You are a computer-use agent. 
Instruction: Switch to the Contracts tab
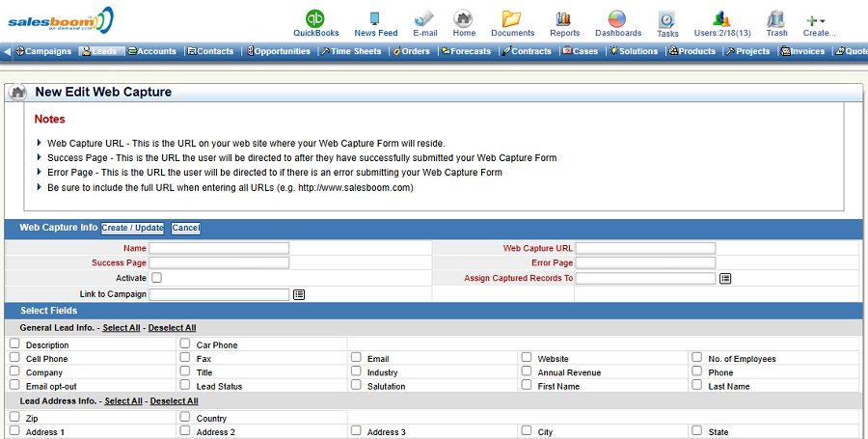tap(527, 51)
